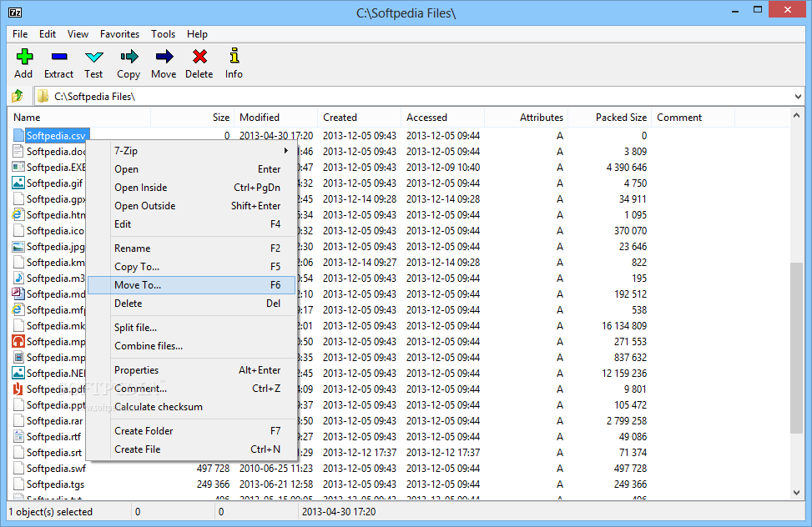Viewport: 812px width, 527px height.
Task: Choose Edit in context menu
Action: [x=192, y=224]
